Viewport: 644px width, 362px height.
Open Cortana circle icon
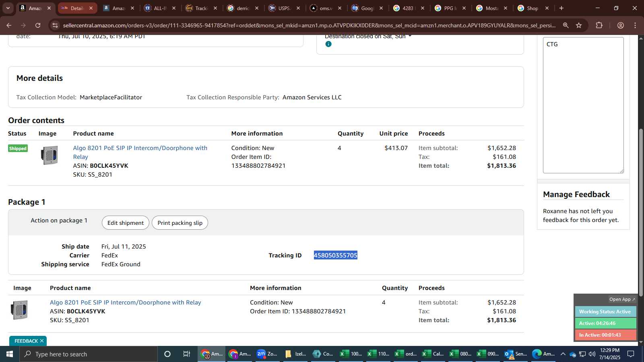tap(167, 354)
